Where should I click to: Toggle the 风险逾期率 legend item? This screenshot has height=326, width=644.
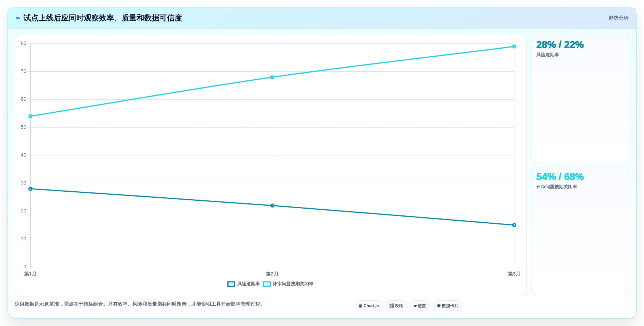point(244,284)
